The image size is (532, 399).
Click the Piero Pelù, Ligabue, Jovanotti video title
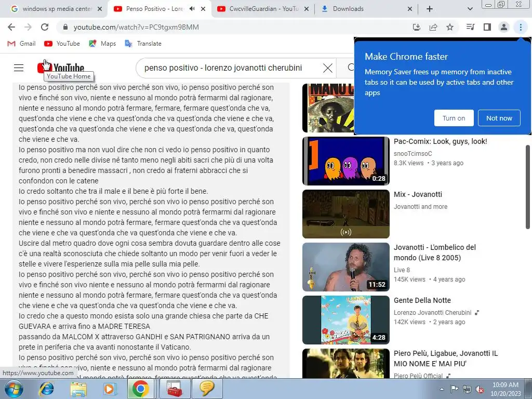(x=445, y=358)
